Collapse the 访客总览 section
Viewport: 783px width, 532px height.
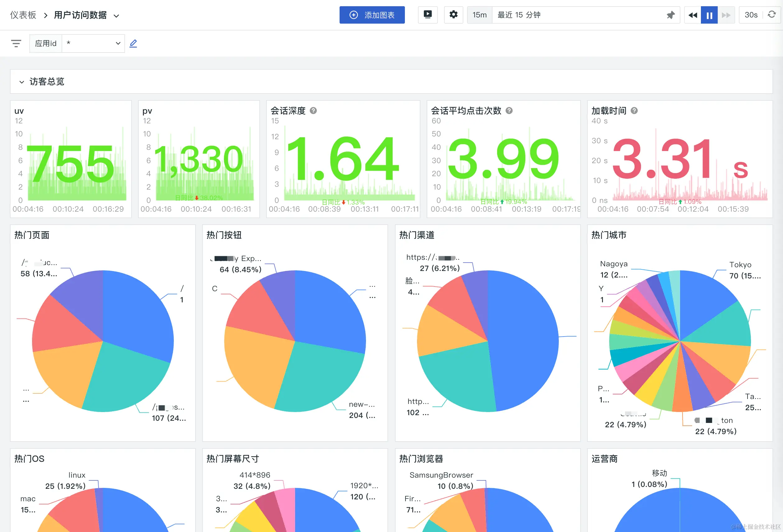point(21,82)
